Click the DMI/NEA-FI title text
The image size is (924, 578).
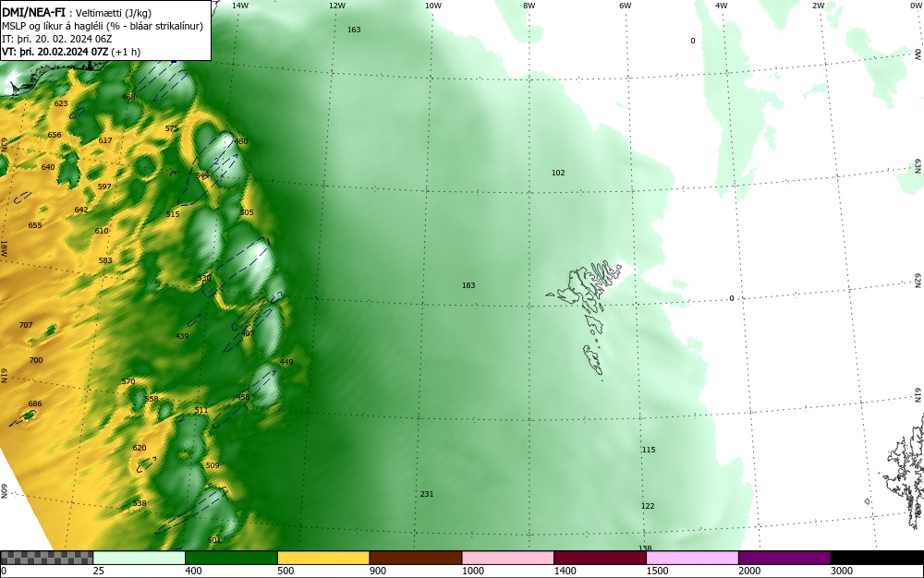click(x=33, y=12)
